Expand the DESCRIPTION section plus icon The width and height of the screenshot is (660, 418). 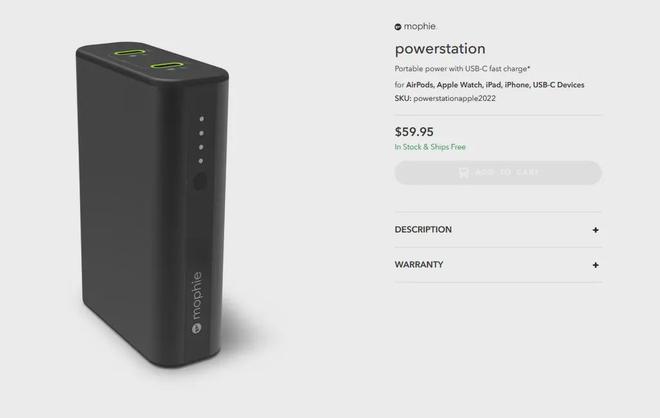pyautogui.click(x=595, y=230)
